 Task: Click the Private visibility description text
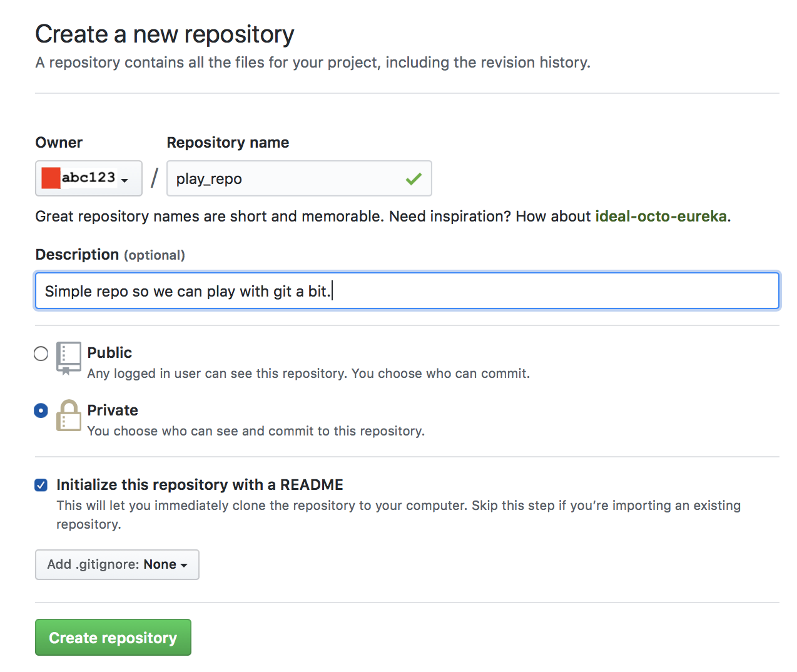(255, 431)
